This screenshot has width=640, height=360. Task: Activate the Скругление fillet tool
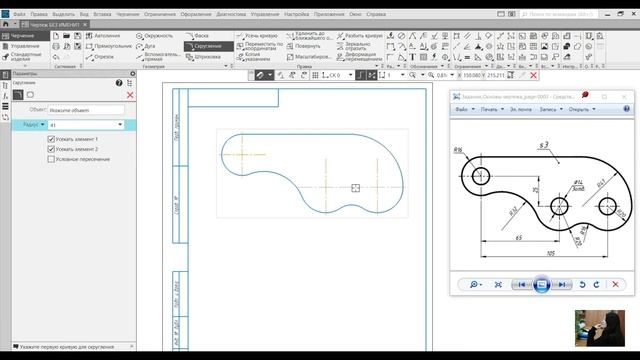point(209,46)
